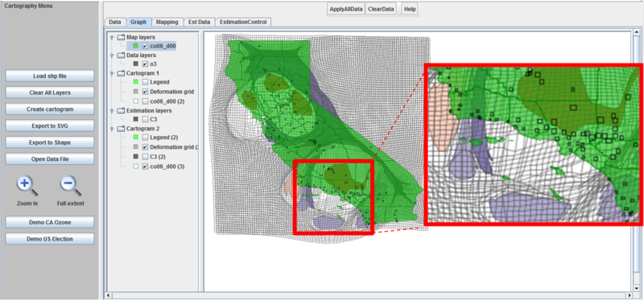This screenshot has width=644, height=300.
Task: Uncheck the co06_d00 (3) layer checkbox
Action: click(145, 166)
